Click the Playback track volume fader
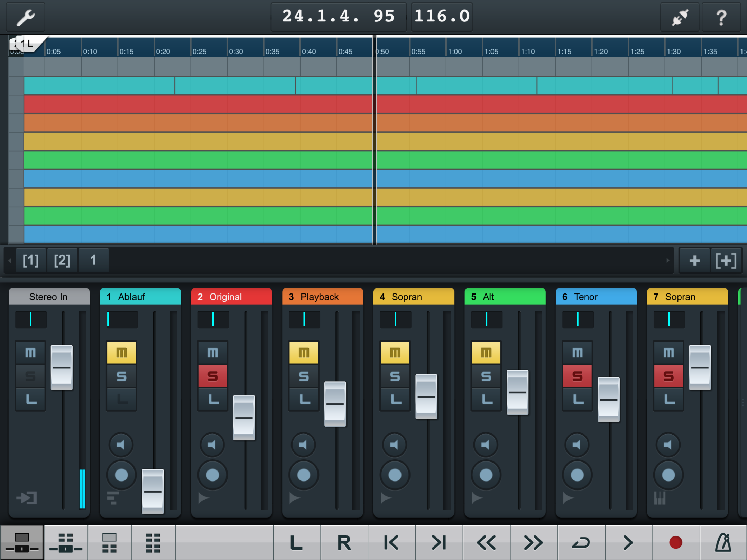747x560 pixels. [x=335, y=404]
